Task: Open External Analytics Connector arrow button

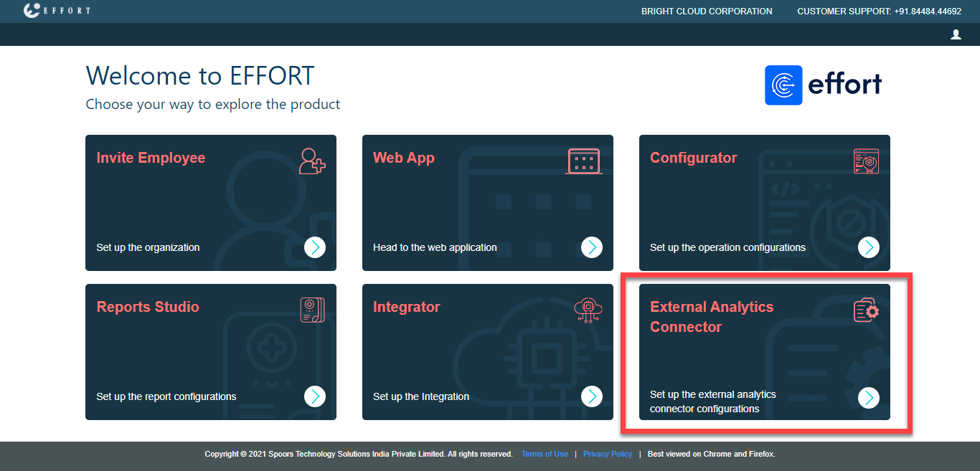Action: [x=869, y=397]
